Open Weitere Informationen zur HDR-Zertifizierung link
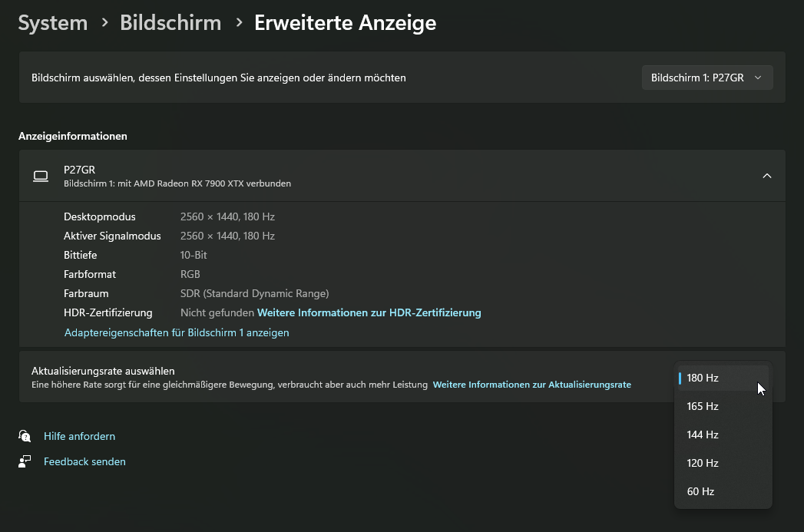The width and height of the screenshot is (804, 532). [x=369, y=312]
